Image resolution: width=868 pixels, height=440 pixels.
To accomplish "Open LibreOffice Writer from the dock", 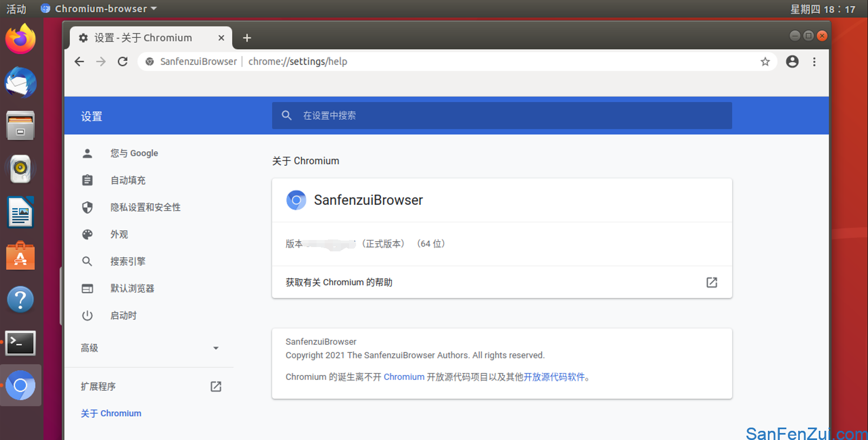I will (21, 212).
